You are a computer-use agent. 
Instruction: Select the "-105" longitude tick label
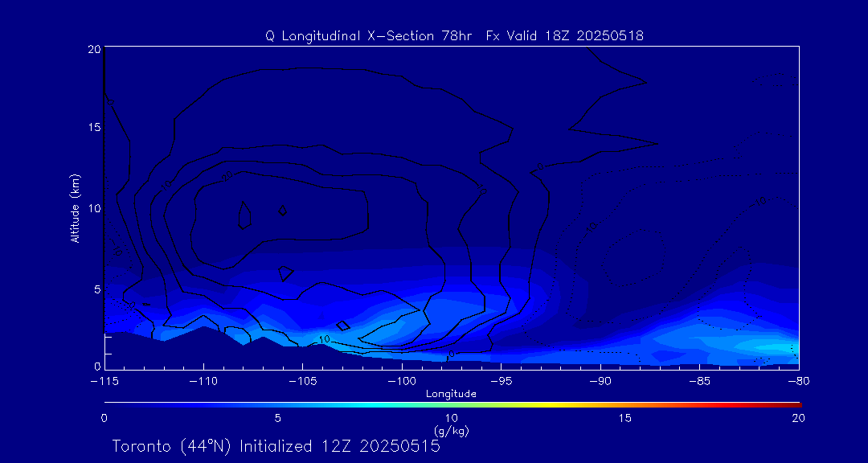303,382
